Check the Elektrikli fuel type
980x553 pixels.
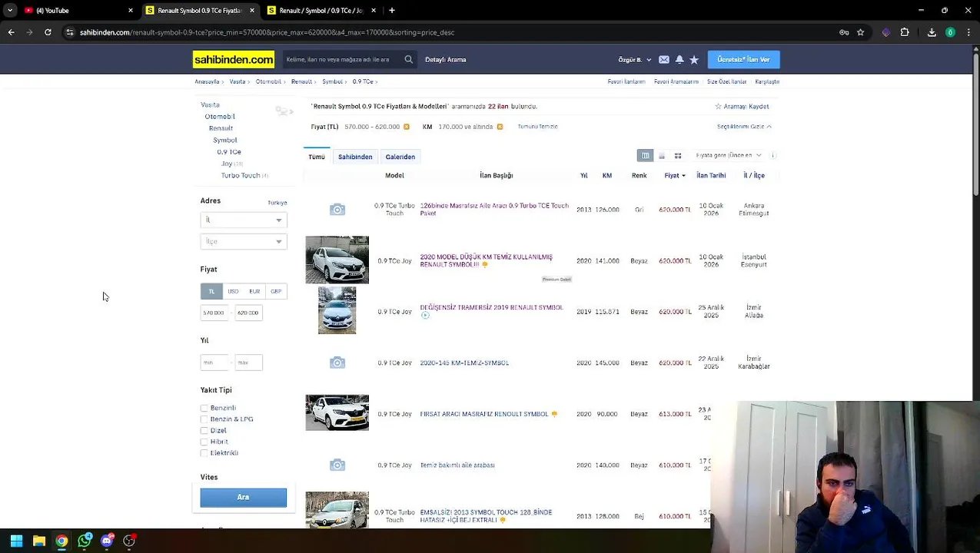[x=204, y=453]
